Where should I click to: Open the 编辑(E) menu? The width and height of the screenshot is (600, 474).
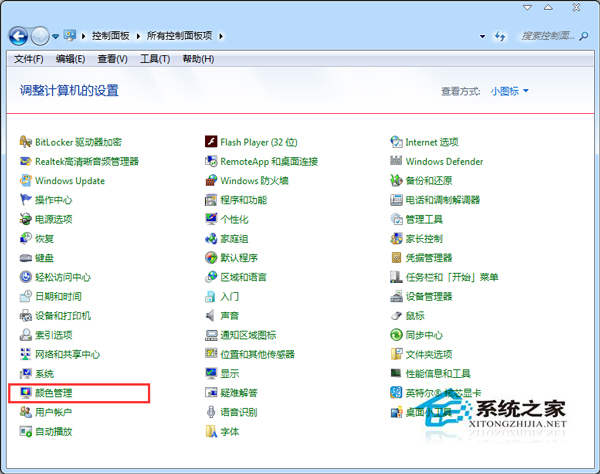pyautogui.click(x=70, y=59)
